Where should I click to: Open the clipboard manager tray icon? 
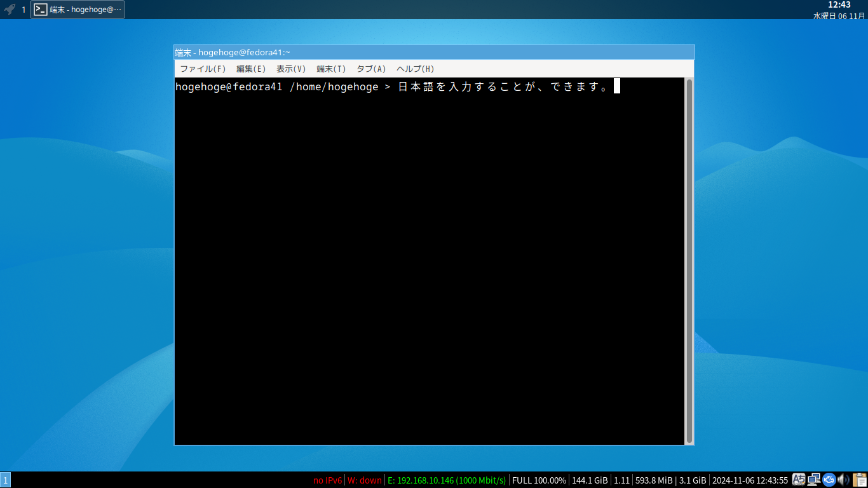point(860,480)
